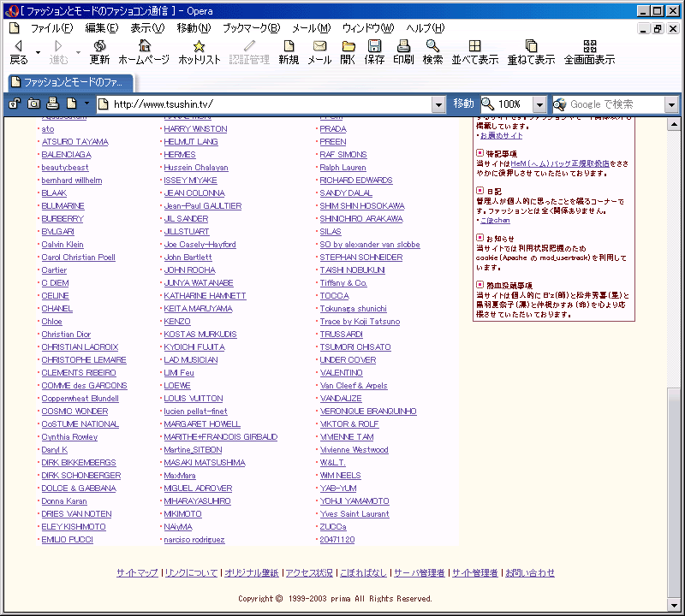685x616 pixels.
Task: Click the Opera logo in the title bar
Action: point(12,11)
